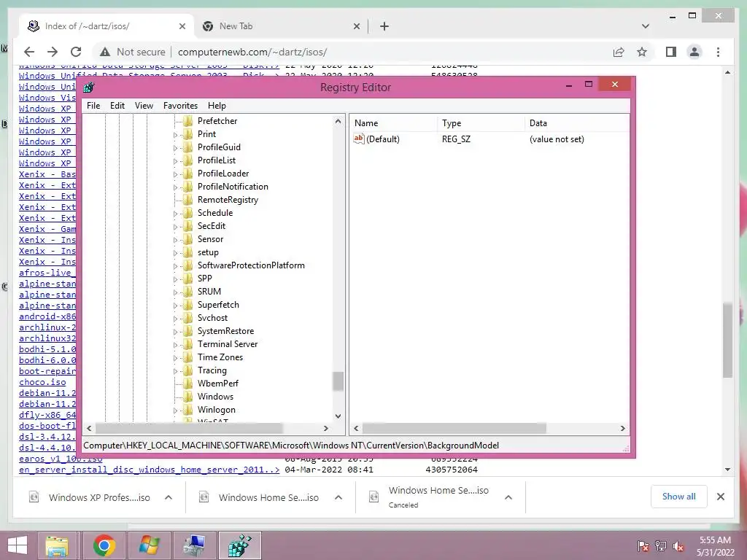The image size is (747, 560).
Task: Select the Superfetch tree key
Action: tap(218, 305)
